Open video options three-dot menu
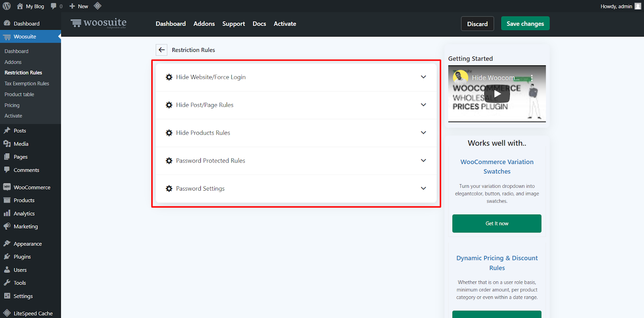Image resolution: width=644 pixels, height=318 pixels. coord(532,78)
